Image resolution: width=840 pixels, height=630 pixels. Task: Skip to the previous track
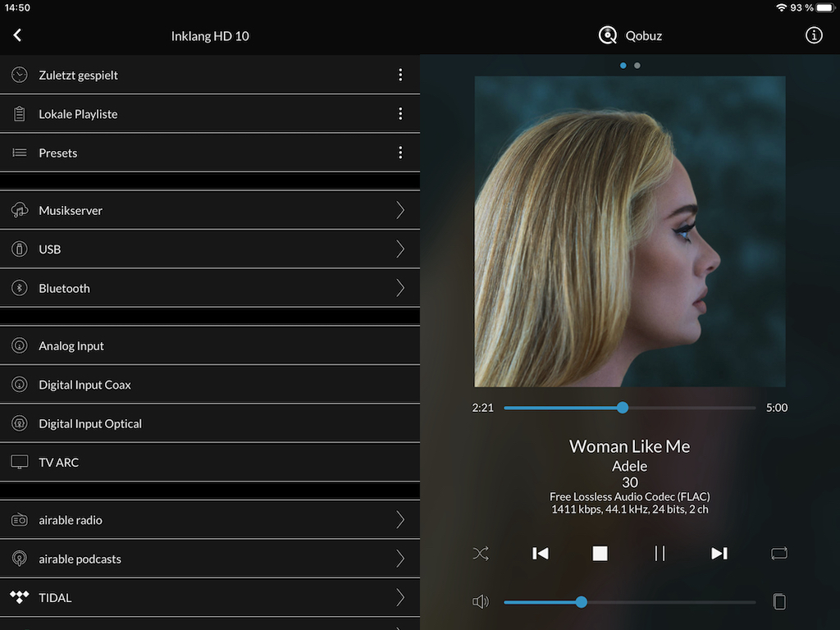pyautogui.click(x=540, y=554)
